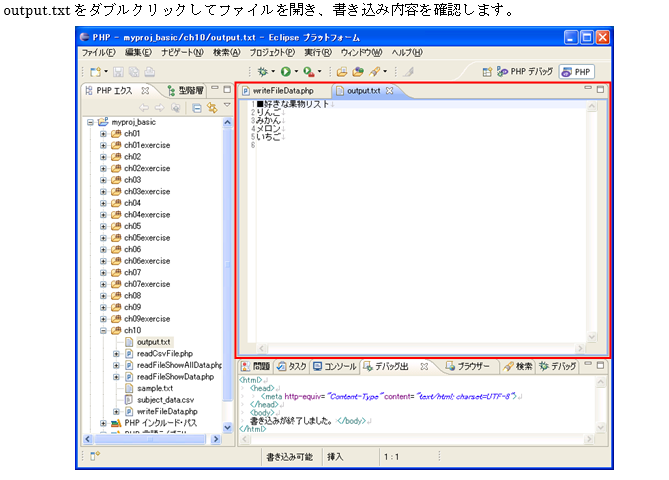Click Collapse All icon in PHP Explorer
The image size is (669, 480).
[x=197, y=107]
